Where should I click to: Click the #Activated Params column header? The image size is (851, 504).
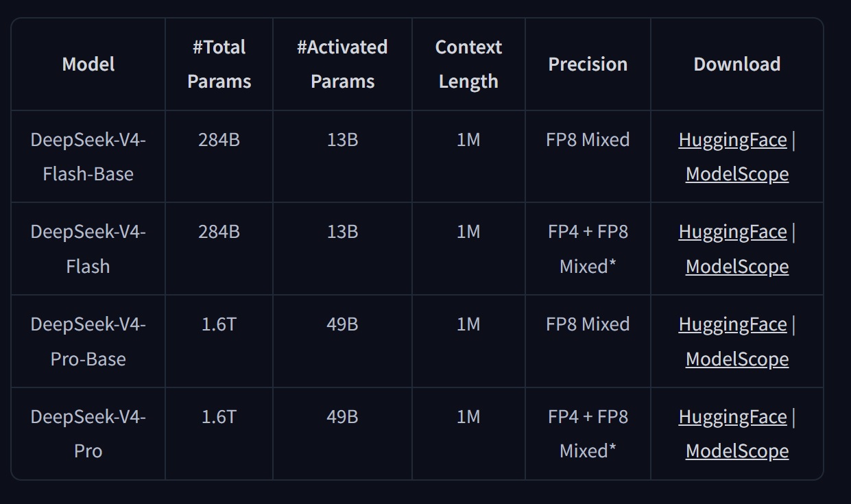[x=342, y=64]
